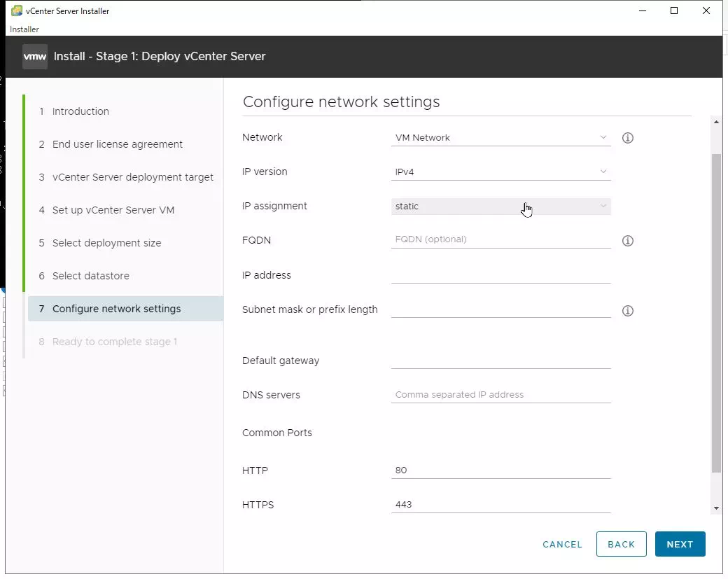The height and width of the screenshot is (579, 728).
Task: Click the Subnet mask info icon
Action: click(627, 311)
